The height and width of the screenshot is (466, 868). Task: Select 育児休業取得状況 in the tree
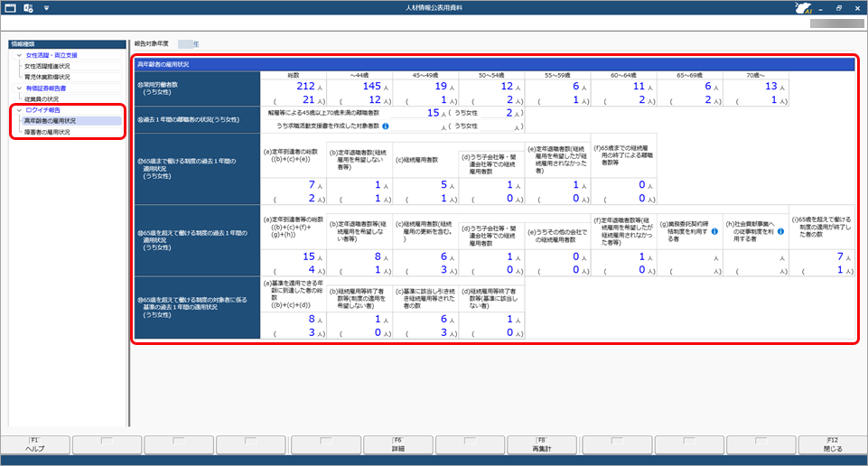coord(47,77)
